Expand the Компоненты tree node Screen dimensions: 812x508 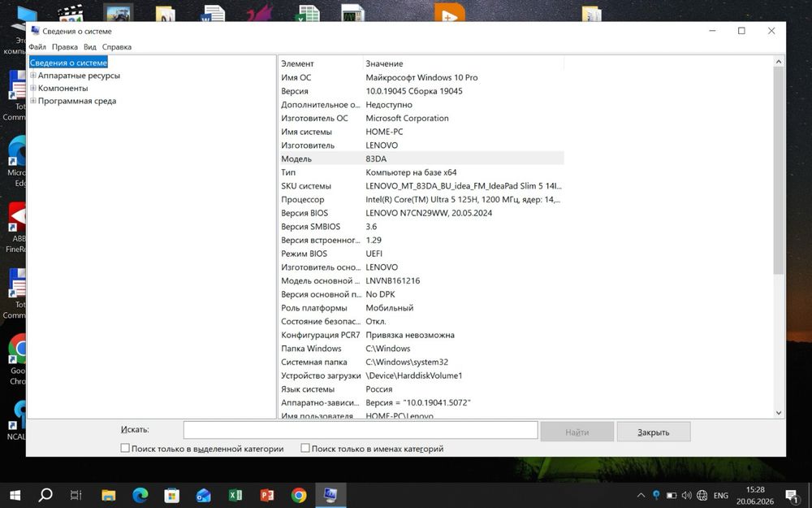[x=33, y=88]
